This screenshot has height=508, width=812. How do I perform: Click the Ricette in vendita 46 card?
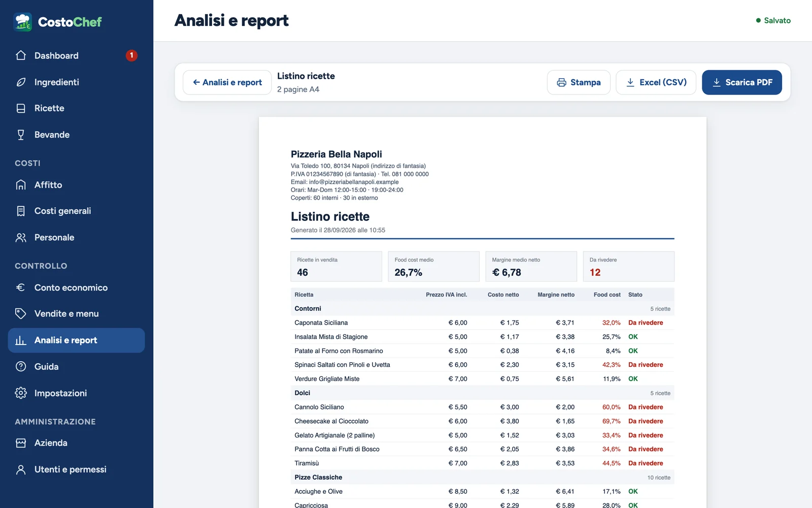click(x=336, y=266)
